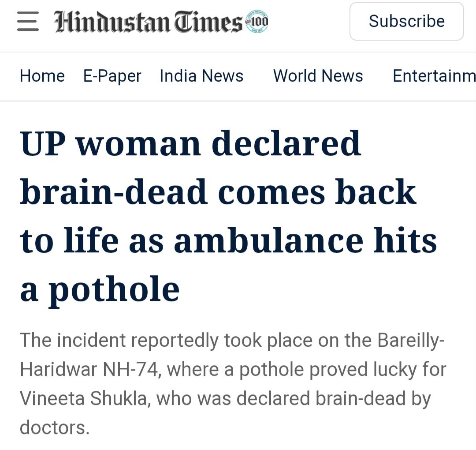Click the @100 centenary badge

(257, 21)
